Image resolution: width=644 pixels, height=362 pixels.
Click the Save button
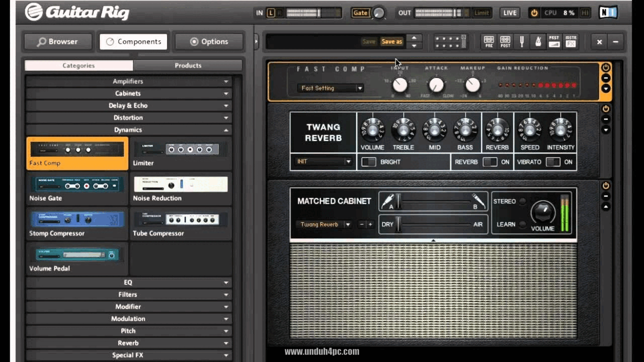click(x=369, y=42)
